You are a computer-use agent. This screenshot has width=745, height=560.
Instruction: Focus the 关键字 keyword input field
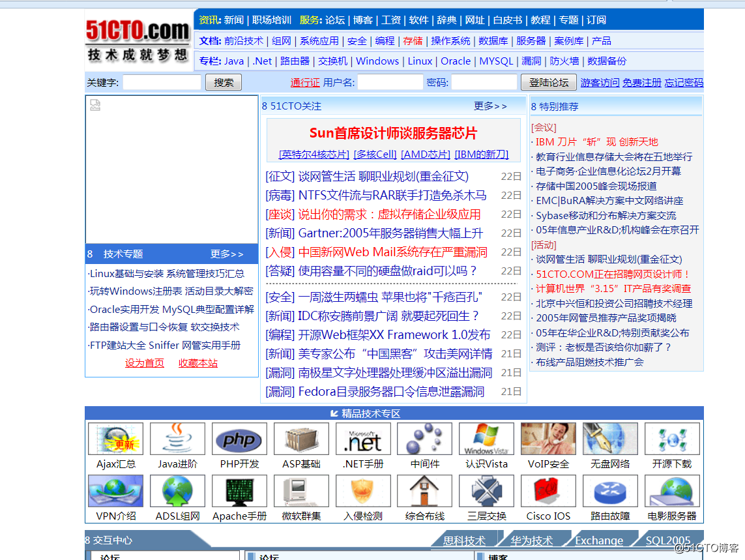point(162,82)
